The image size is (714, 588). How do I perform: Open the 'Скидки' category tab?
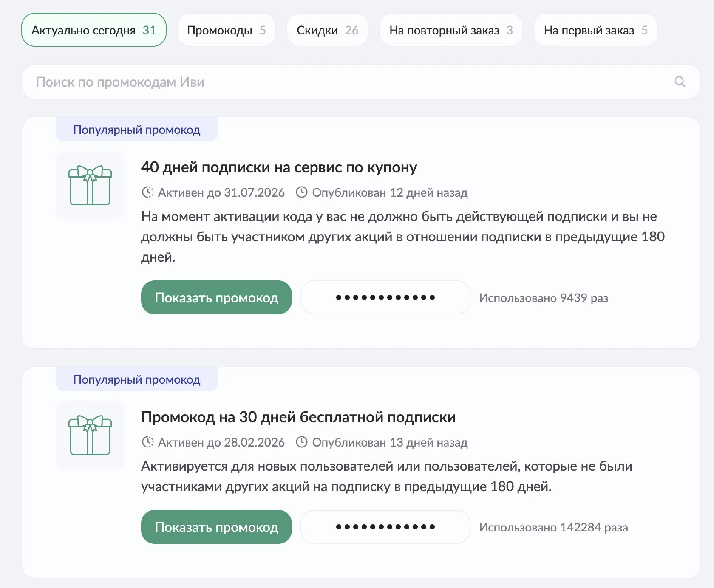point(327,30)
